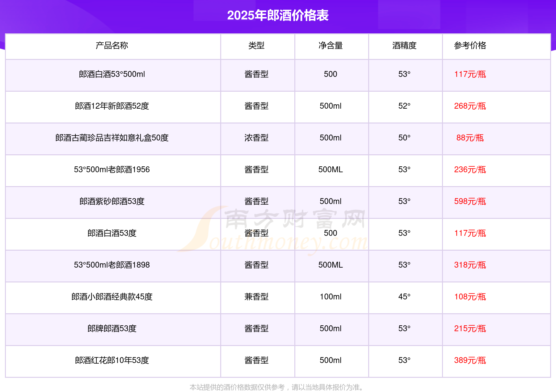Select 500ml in the 郎酒红花郎10年53度 row

coord(331,361)
